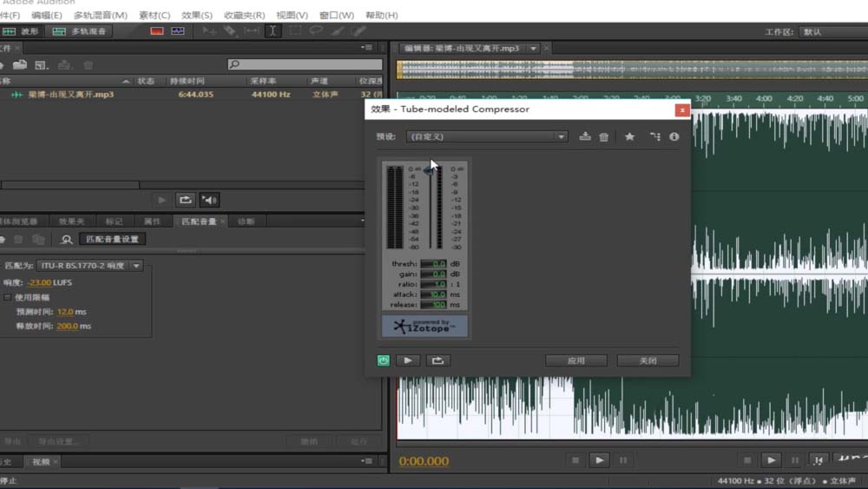Toggle loop playback in Files panel

pyautogui.click(x=186, y=200)
